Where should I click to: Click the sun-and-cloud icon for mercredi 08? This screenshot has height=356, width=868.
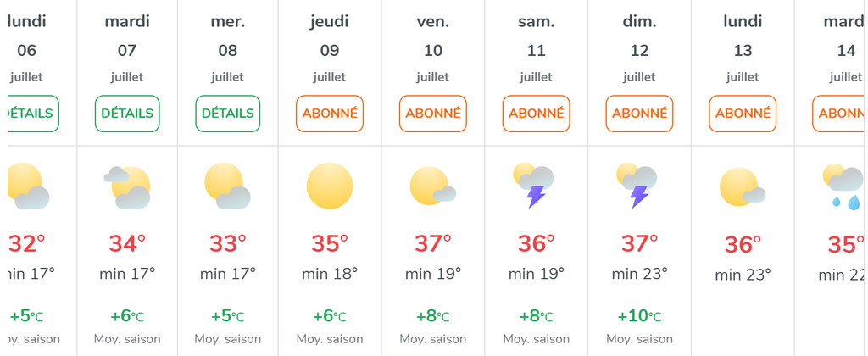[x=227, y=186]
